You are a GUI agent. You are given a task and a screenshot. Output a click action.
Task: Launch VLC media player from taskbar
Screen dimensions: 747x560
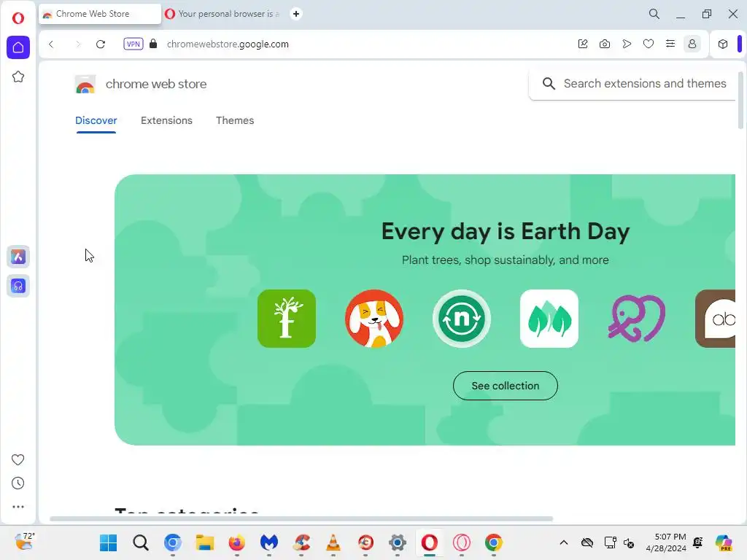[333, 542]
